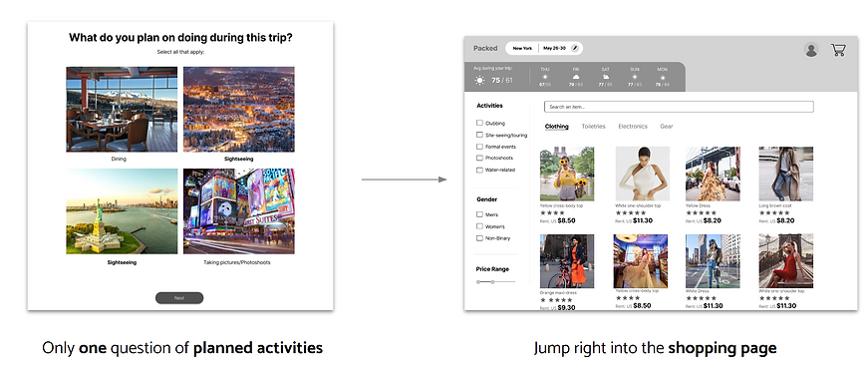
Task: Check the Women's gender filter
Action: point(480,226)
